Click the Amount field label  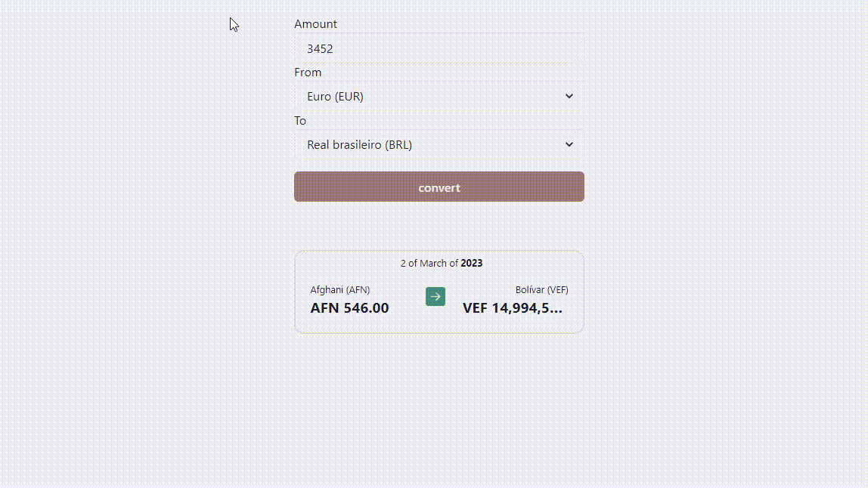coord(315,23)
